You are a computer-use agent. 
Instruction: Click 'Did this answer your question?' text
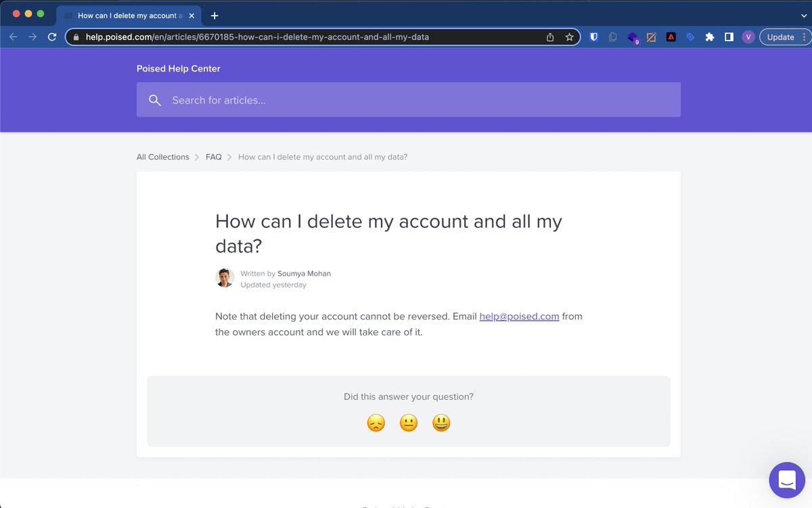pyautogui.click(x=409, y=397)
